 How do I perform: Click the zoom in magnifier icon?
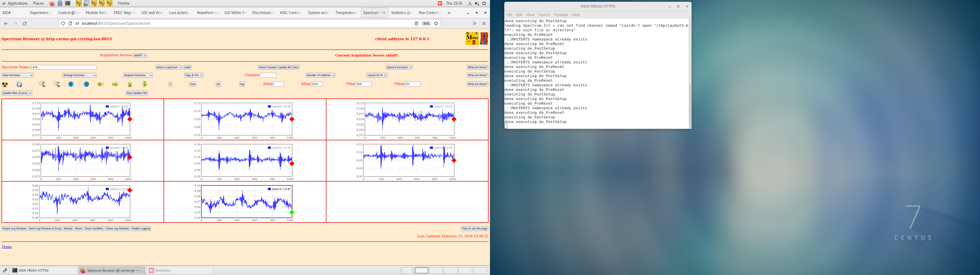pos(42,84)
